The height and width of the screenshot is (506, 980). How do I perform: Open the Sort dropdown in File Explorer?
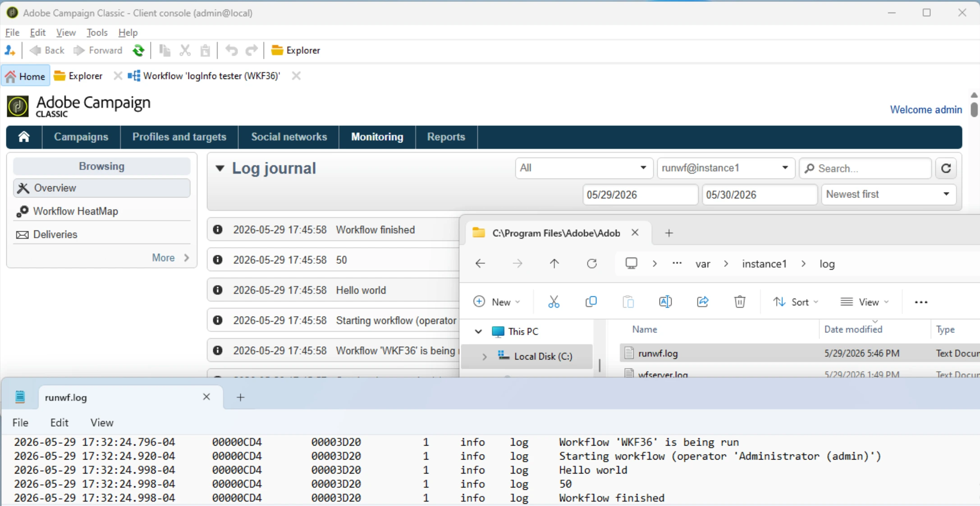[796, 302]
